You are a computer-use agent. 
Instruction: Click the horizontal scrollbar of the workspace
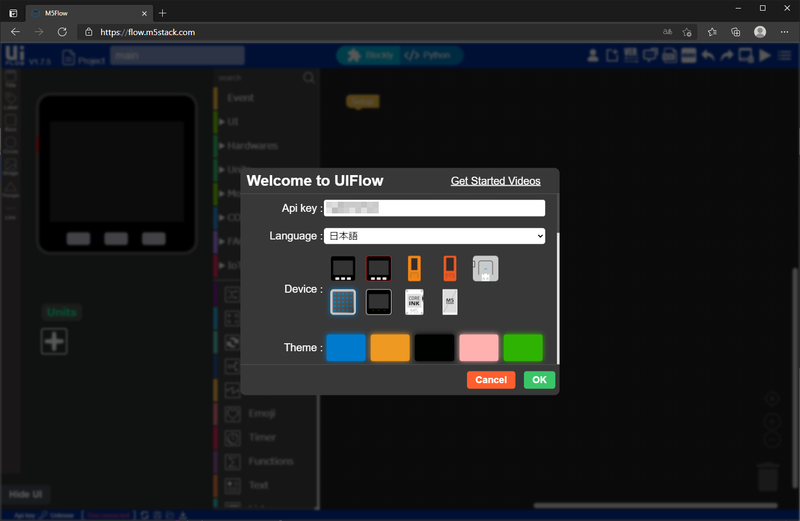tap(656, 506)
